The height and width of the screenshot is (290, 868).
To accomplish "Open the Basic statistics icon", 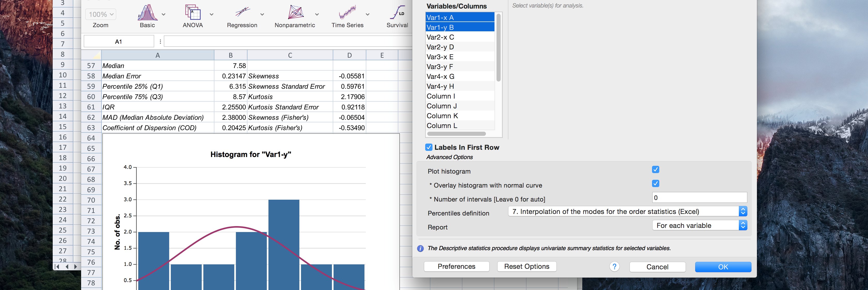I will [147, 12].
